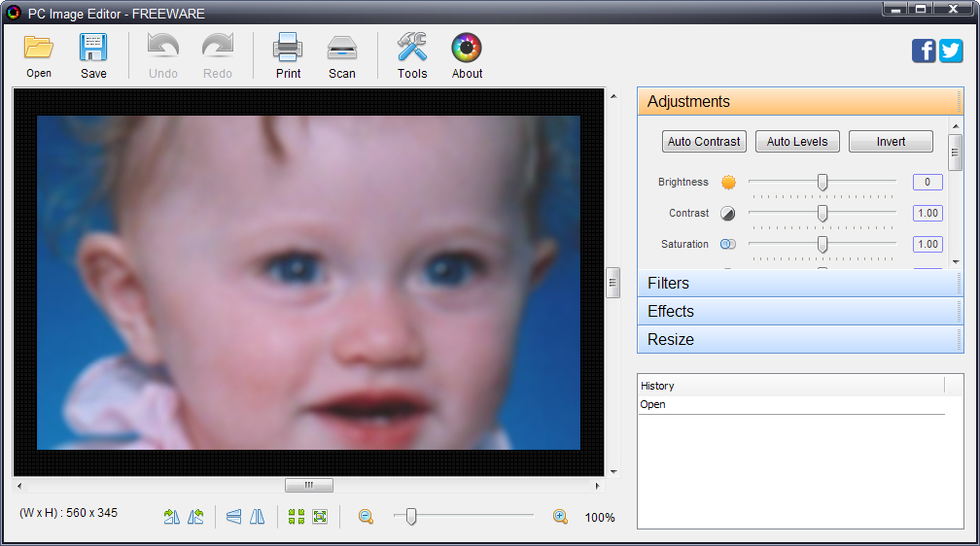
Task: Select the Open entry in History
Action: click(x=791, y=404)
